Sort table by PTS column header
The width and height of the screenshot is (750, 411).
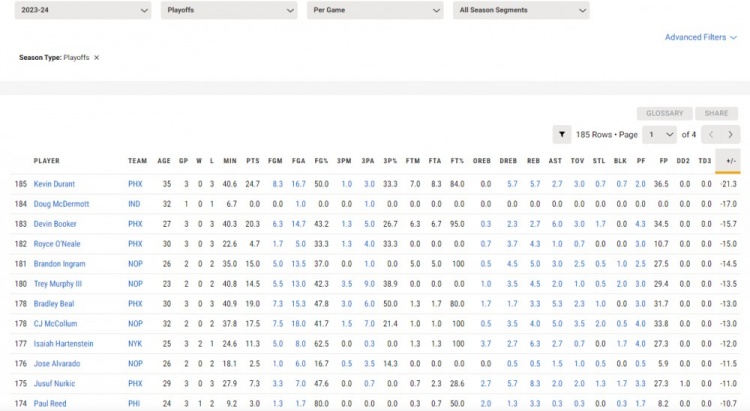(x=252, y=160)
